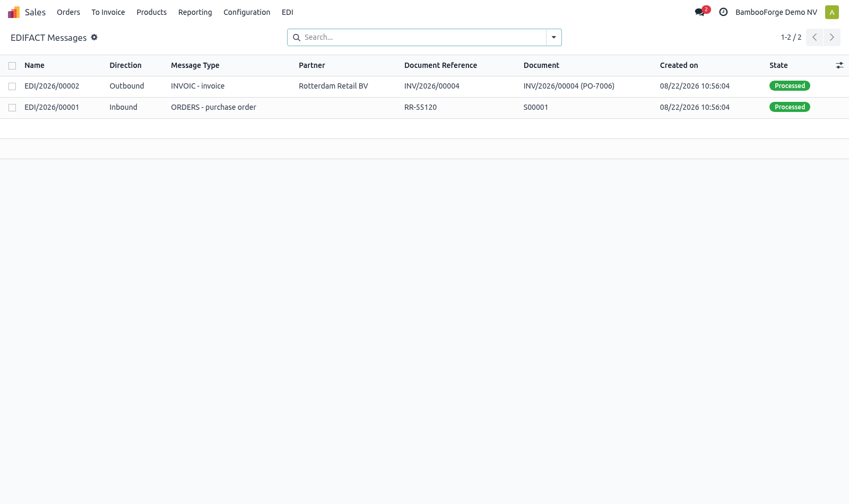The width and height of the screenshot is (849, 504).
Task: Go to next page of records
Action: [832, 37]
